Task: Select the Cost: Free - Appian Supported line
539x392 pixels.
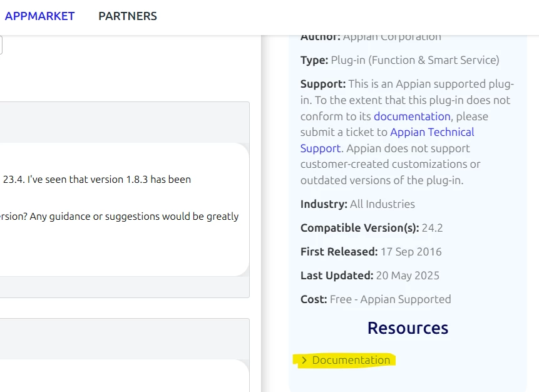Action: point(376,299)
